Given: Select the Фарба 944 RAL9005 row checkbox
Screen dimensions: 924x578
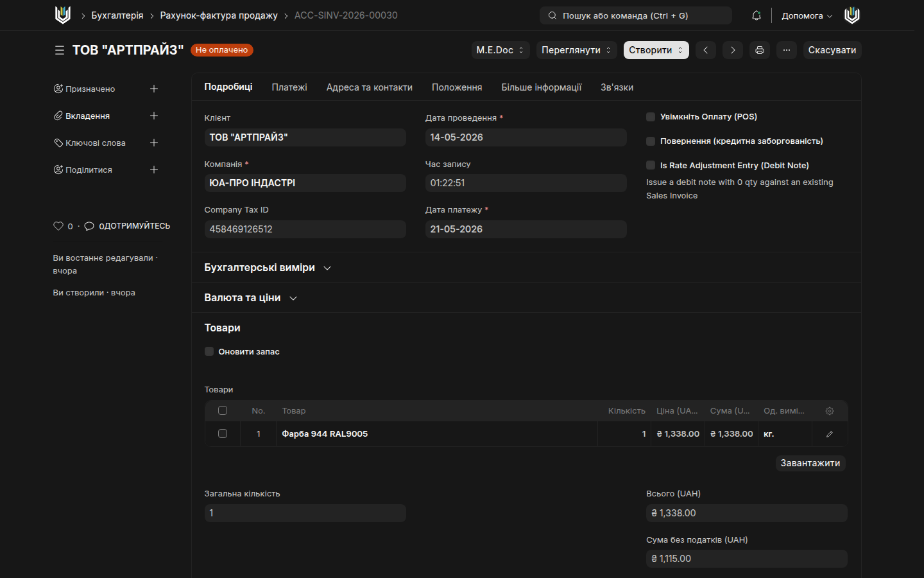Looking at the screenshot, I should click(223, 433).
